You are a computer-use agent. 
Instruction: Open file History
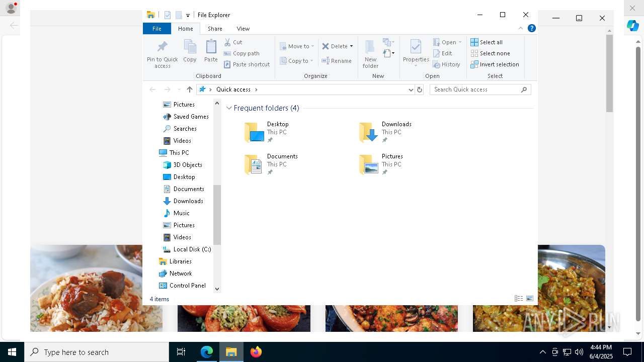point(446,64)
